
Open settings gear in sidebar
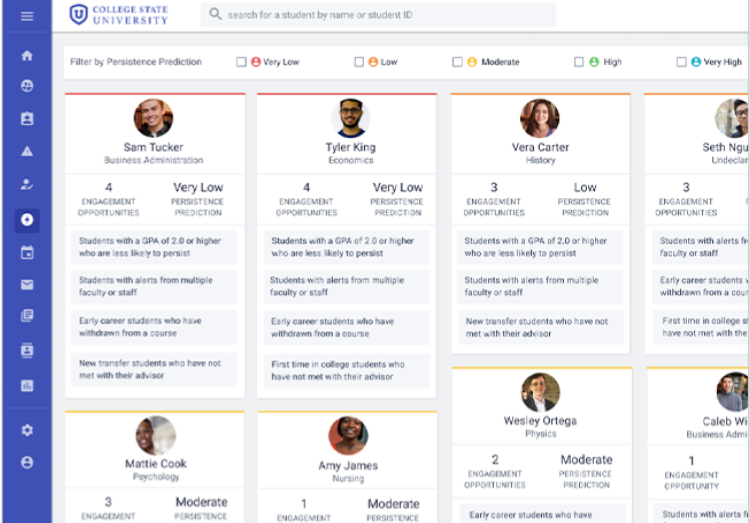coord(27,430)
